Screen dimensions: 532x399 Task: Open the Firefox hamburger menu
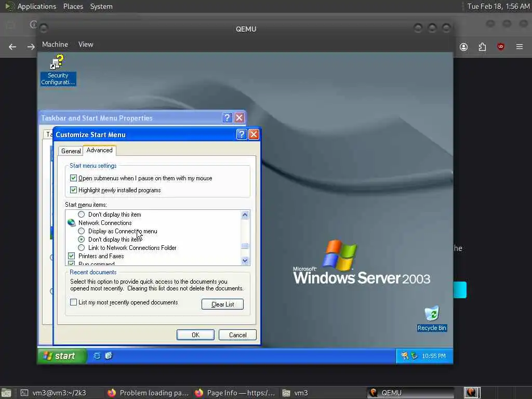520,46
